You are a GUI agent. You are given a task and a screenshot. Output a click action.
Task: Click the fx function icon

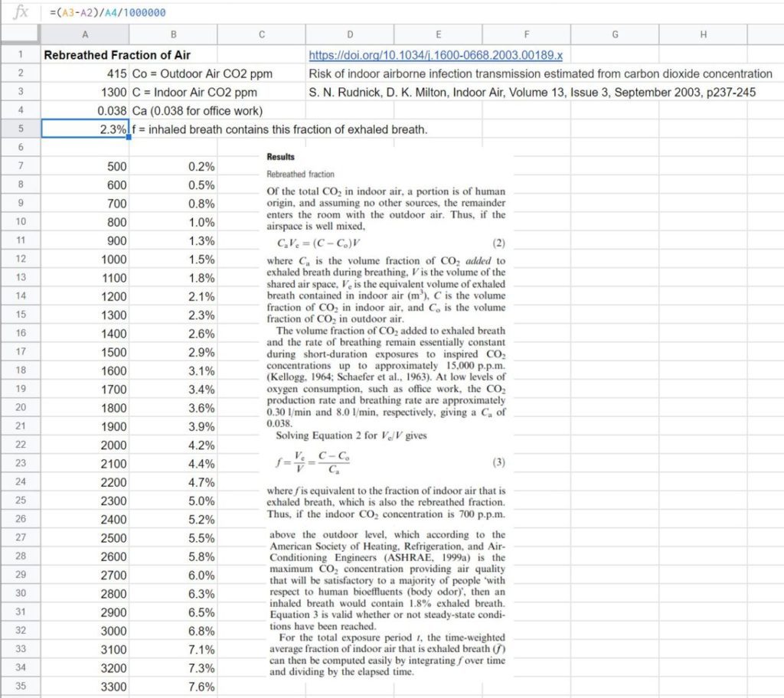(21, 12)
